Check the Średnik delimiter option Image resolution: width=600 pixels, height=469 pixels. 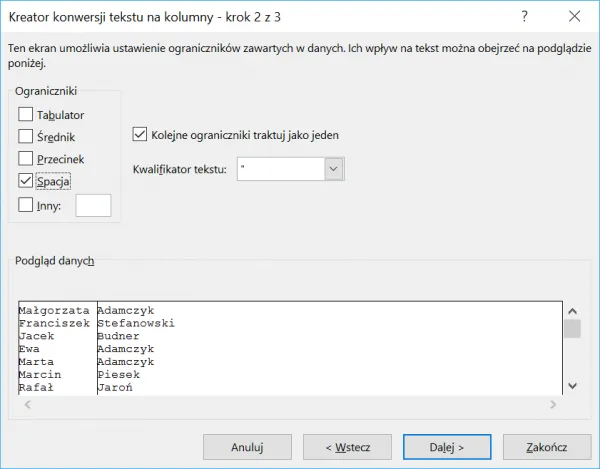pyautogui.click(x=26, y=136)
